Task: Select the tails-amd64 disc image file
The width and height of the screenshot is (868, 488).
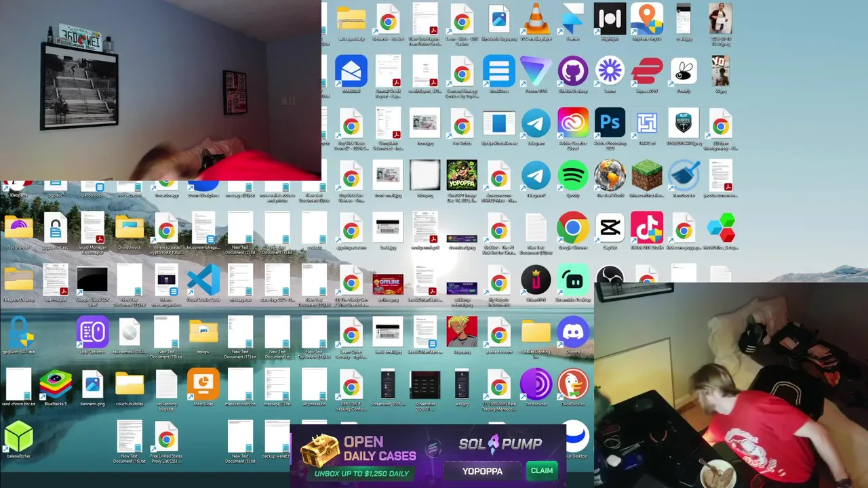Action: point(130,333)
